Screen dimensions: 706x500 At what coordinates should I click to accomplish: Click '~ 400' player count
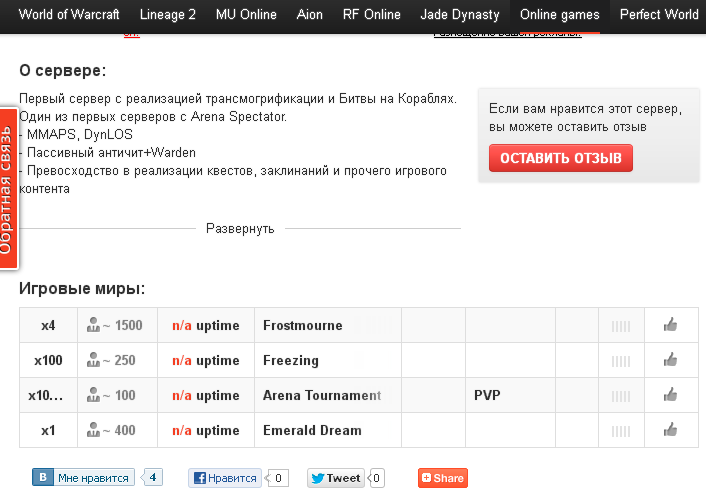(x=119, y=430)
